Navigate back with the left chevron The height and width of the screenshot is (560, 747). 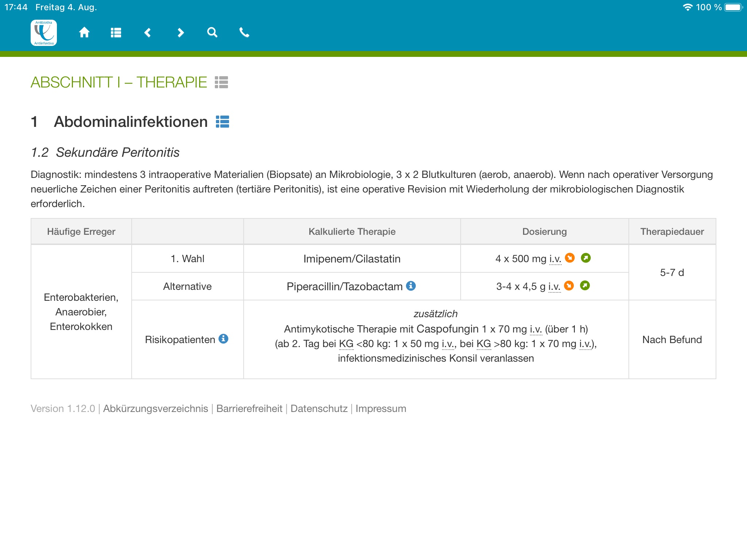click(148, 33)
